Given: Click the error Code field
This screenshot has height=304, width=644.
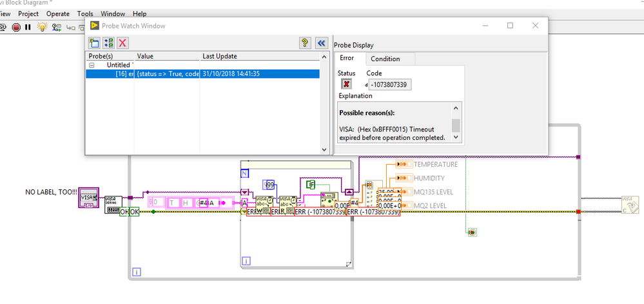Looking at the screenshot, I should coord(391,84).
